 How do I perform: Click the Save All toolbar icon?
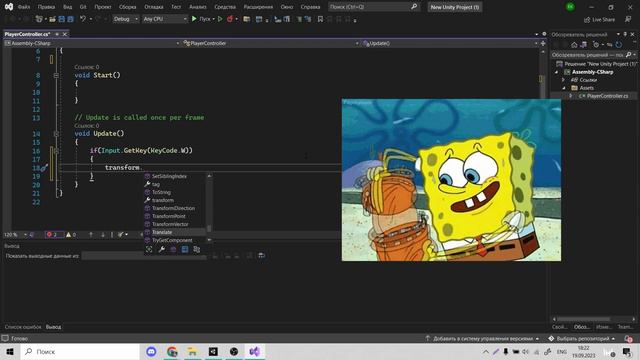(x=70, y=19)
